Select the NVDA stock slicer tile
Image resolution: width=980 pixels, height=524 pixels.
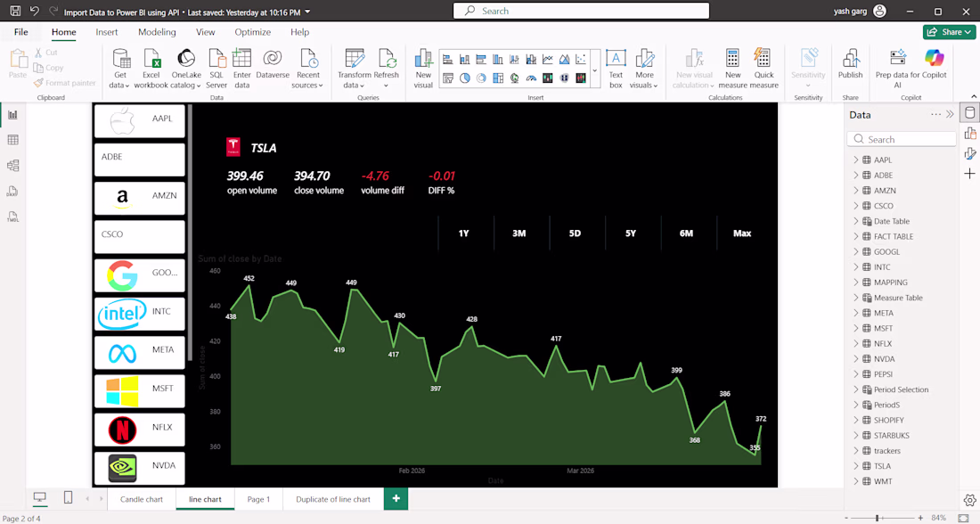[139, 469]
